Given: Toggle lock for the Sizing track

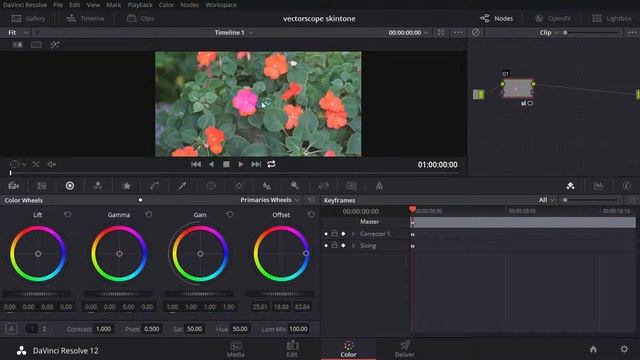Looking at the screenshot, I should (x=334, y=246).
